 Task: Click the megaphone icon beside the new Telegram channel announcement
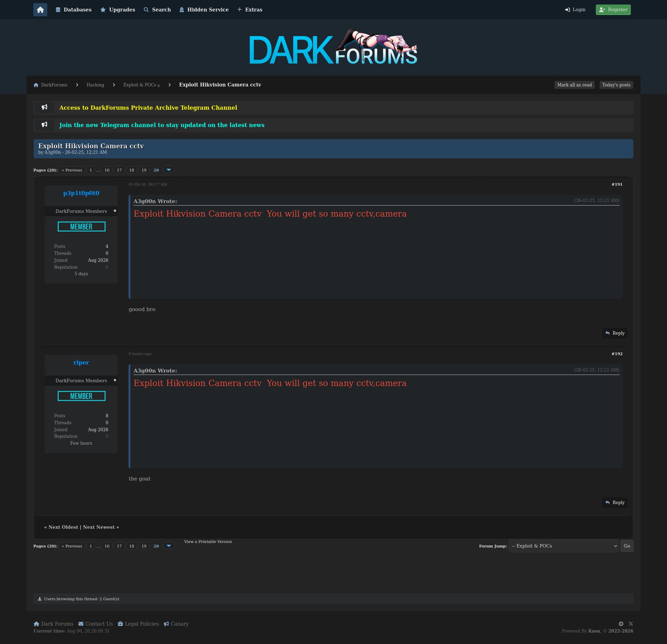click(x=44, y=125)
